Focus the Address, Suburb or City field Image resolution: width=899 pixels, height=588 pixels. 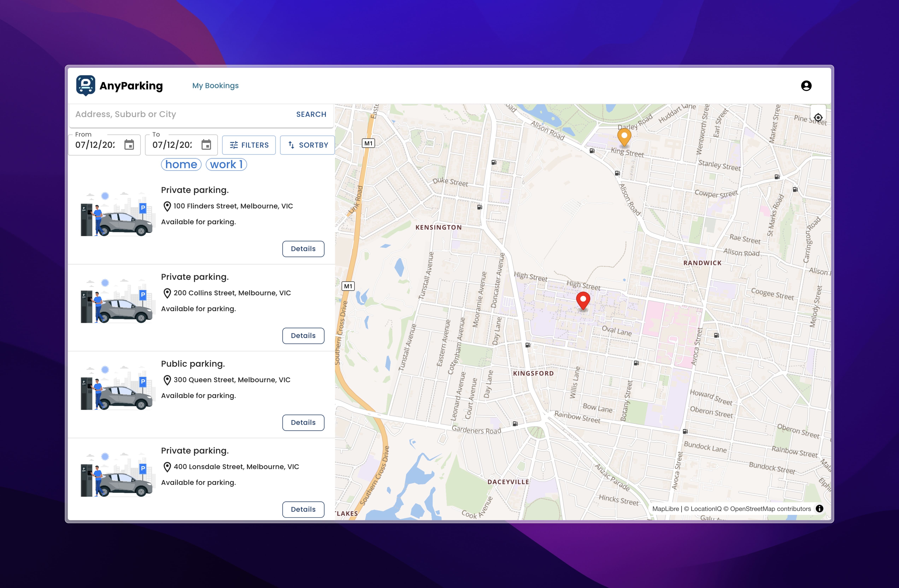[181, 114]
